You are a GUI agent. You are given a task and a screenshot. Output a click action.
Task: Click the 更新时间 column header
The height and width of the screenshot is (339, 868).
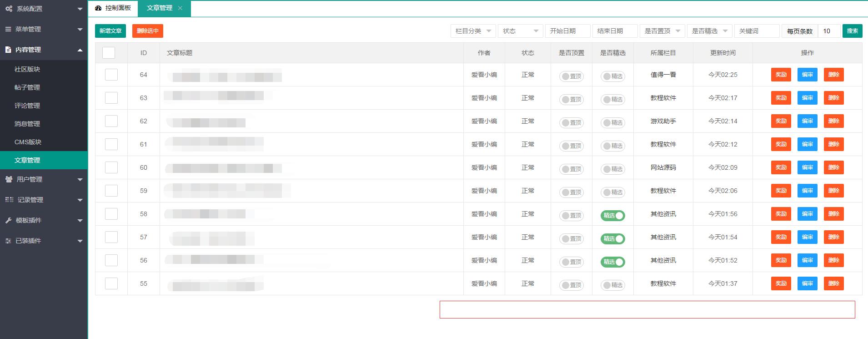(723, 53)
